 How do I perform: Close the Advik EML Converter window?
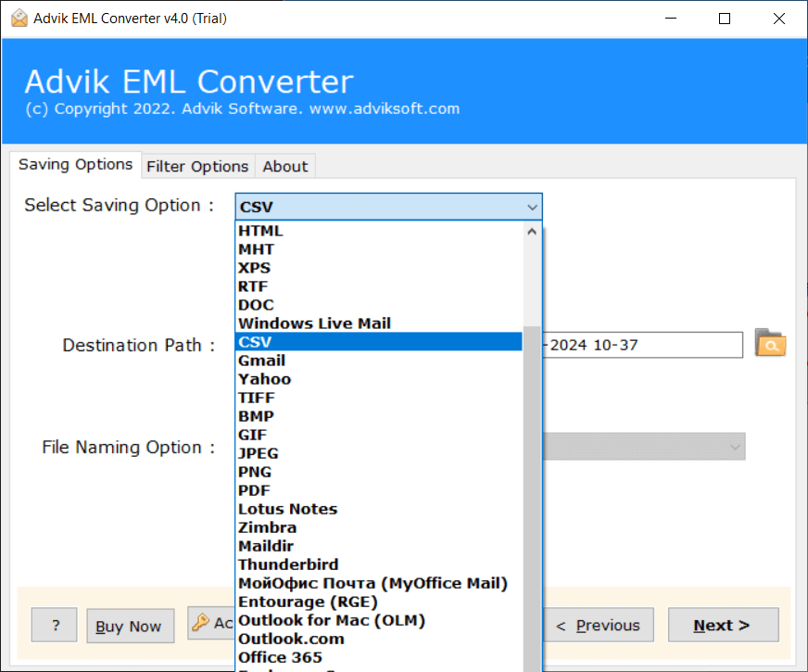tap(779, 19)
